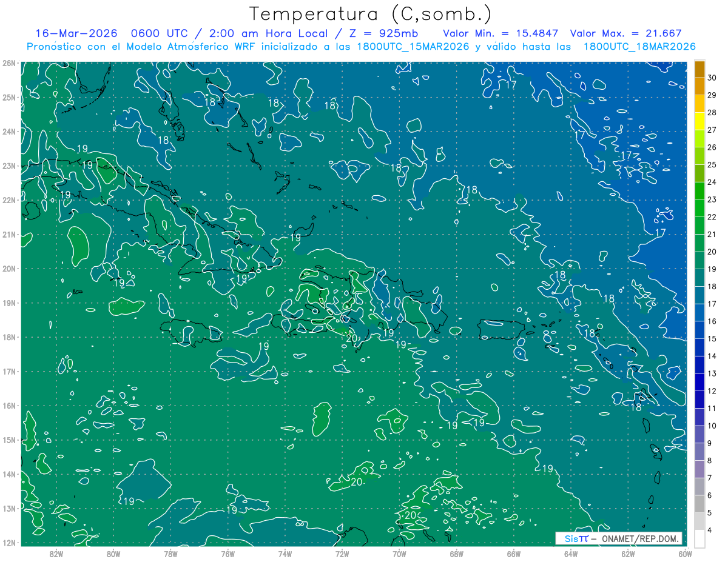Click the initialization time '1800UTC_15MAR2026'
This screenshot has width=728, height=562.
pyautogui.click(x=413, y=47)
